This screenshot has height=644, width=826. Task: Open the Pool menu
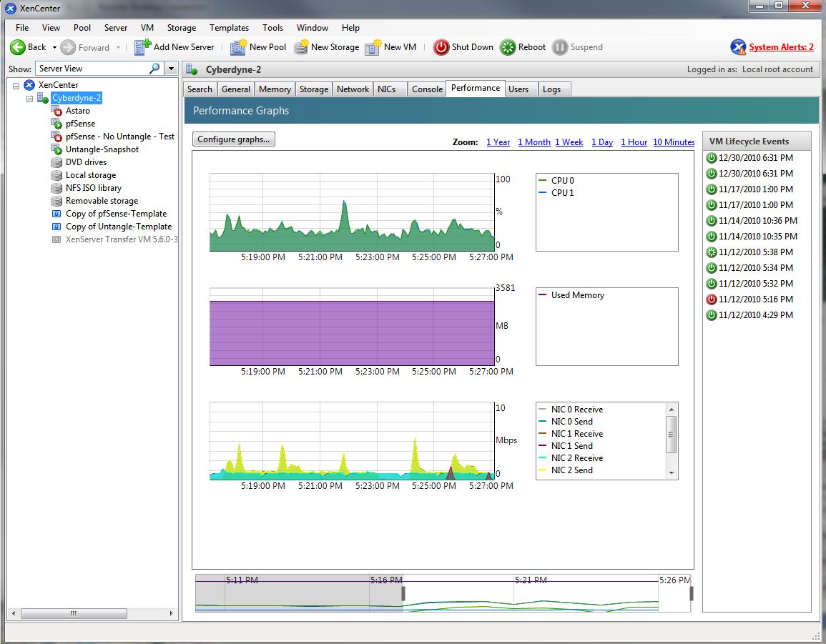82,27
